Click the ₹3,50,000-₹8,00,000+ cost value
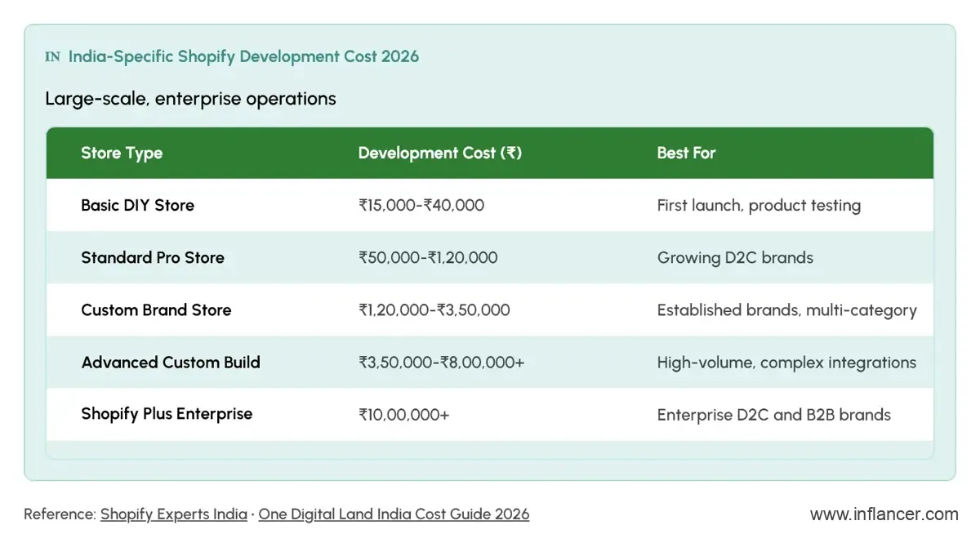Image resolution: width=980 pixels, height=543 pixels. coord(442,362)
